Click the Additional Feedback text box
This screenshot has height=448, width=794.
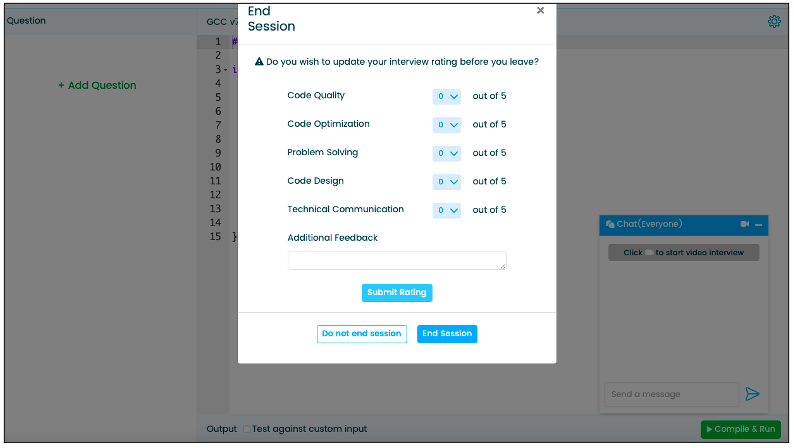click(x=397, y=260)
